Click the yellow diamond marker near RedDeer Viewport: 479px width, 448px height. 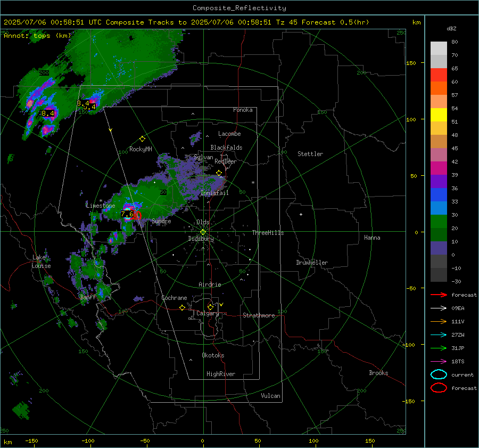click(x=219, y=173)
